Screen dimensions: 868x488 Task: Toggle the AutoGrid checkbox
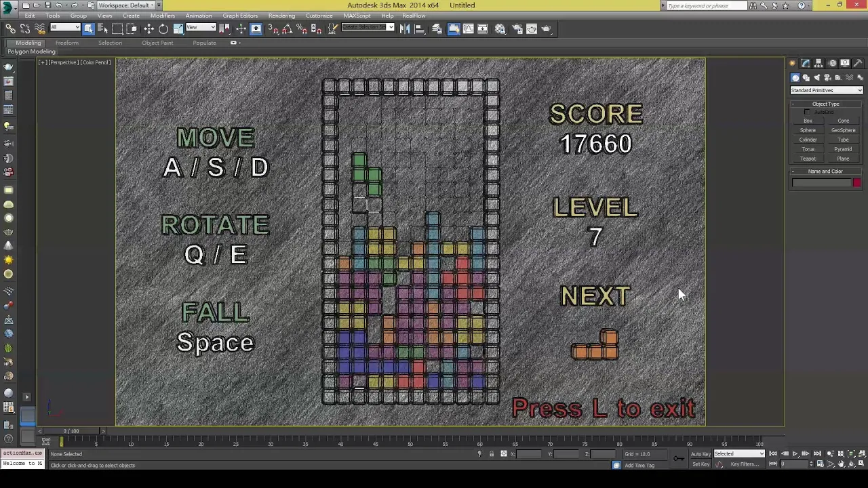point(807,112)
